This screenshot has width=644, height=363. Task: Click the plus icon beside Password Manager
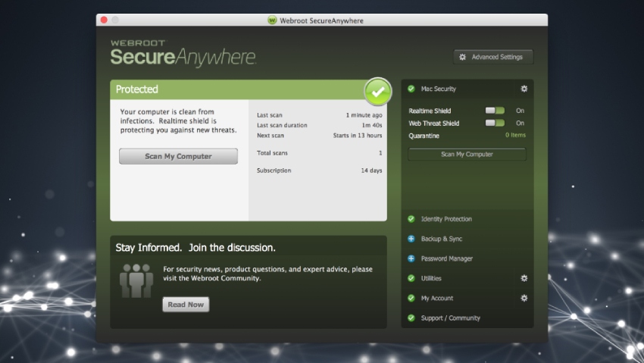(411, 258)
